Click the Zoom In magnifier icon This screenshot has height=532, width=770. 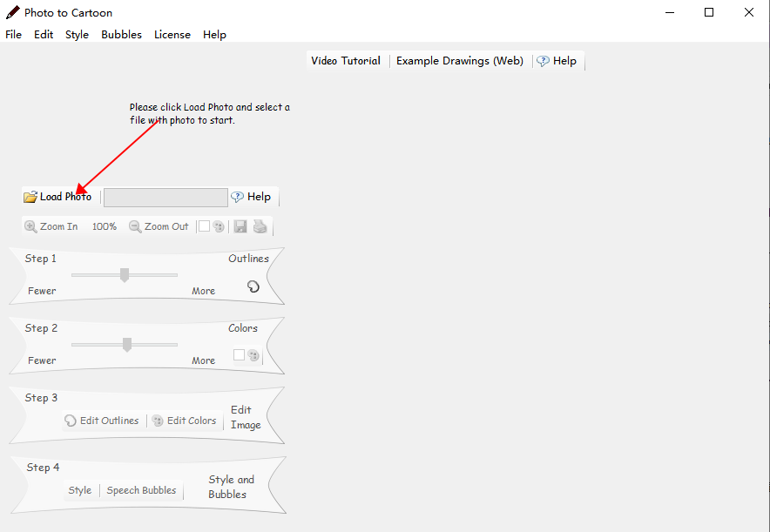coord(30,226)
